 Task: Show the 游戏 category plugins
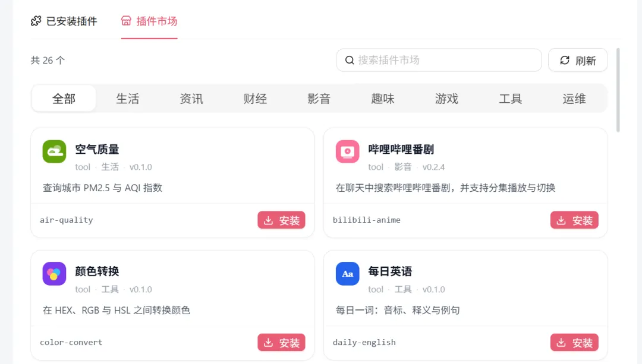(x=446, y=99)
